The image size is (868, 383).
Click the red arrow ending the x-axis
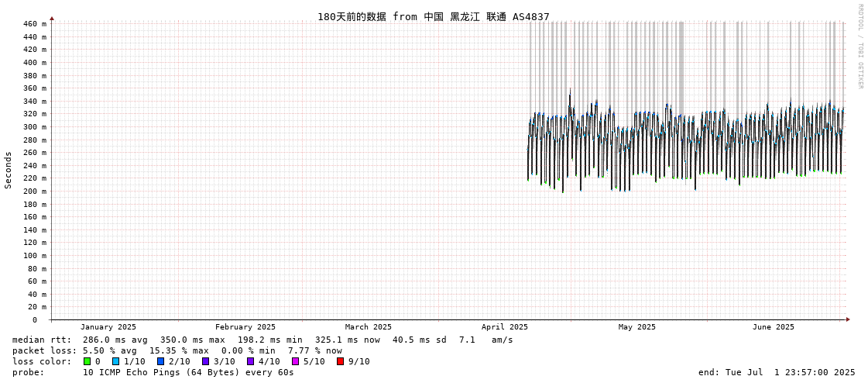847,319
